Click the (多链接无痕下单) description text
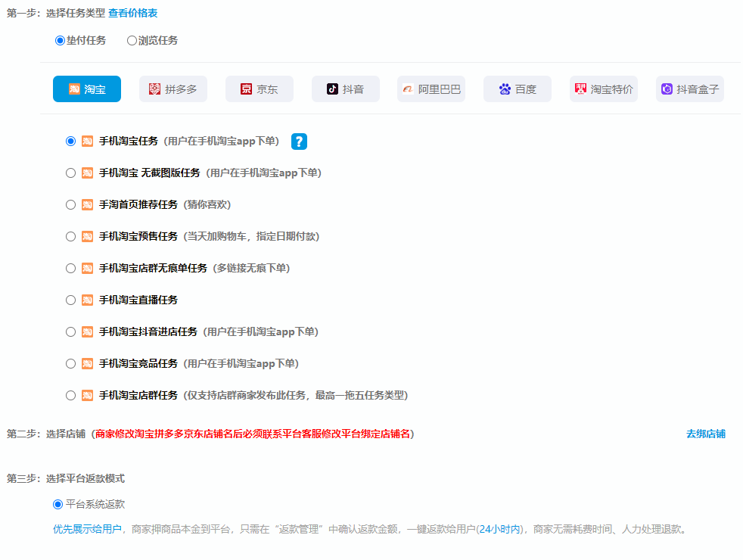The width and height of the screenshot is (743, 560). click(251, 268)
